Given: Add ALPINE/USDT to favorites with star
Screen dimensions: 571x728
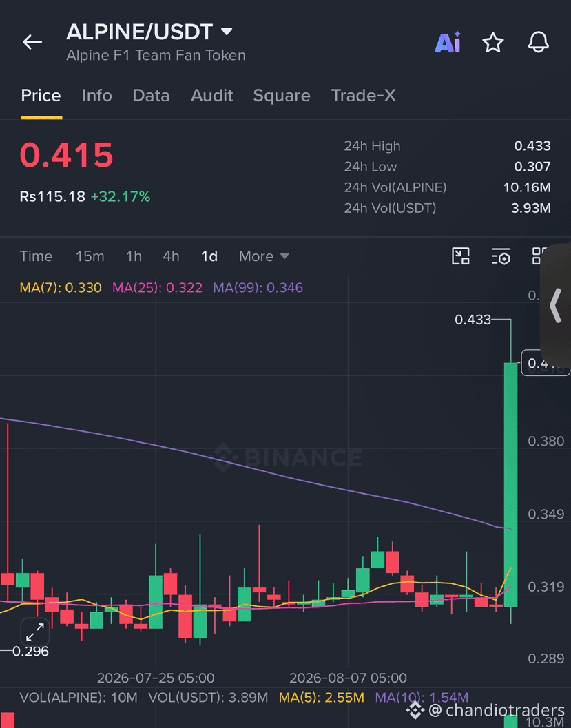Looking at the screenshot, I should (x=493, y=43).
